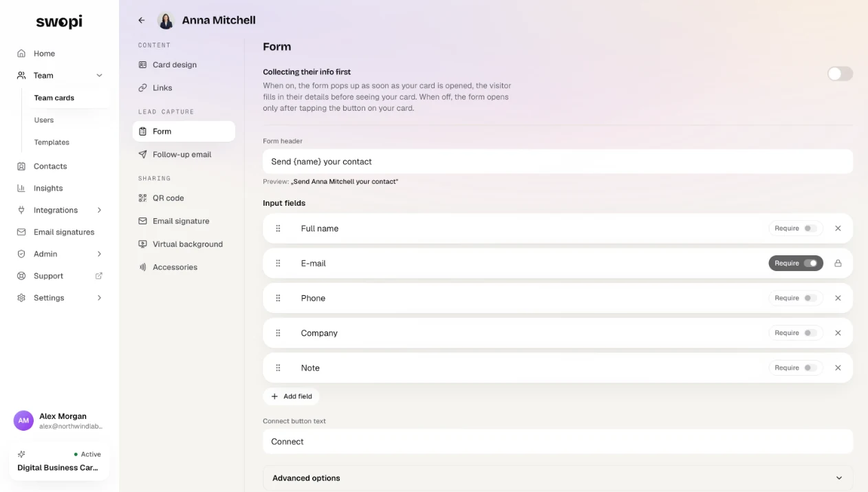The image size is (868, 492).
Task: Click the Integrations plug icon
Action: pyautogui.click(x=21, y=211)
